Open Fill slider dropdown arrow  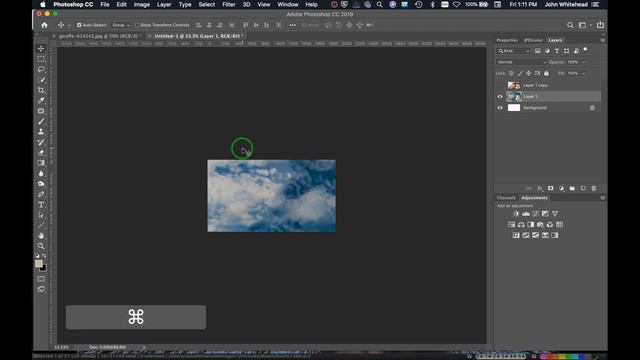pyautogui.click(x=584, y=73)
